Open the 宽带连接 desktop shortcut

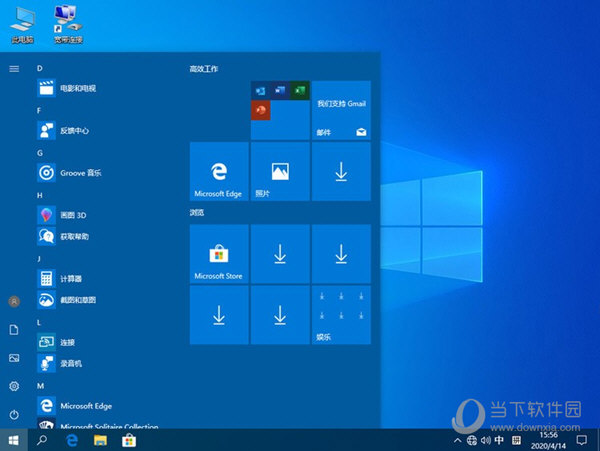tap(68, 24)
